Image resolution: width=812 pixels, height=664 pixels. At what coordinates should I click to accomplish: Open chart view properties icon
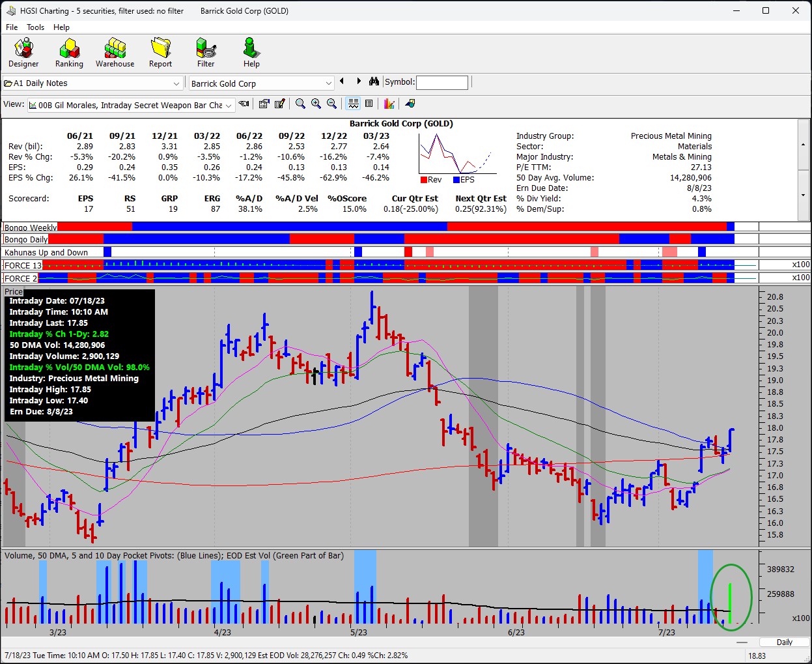coord(264,104)
